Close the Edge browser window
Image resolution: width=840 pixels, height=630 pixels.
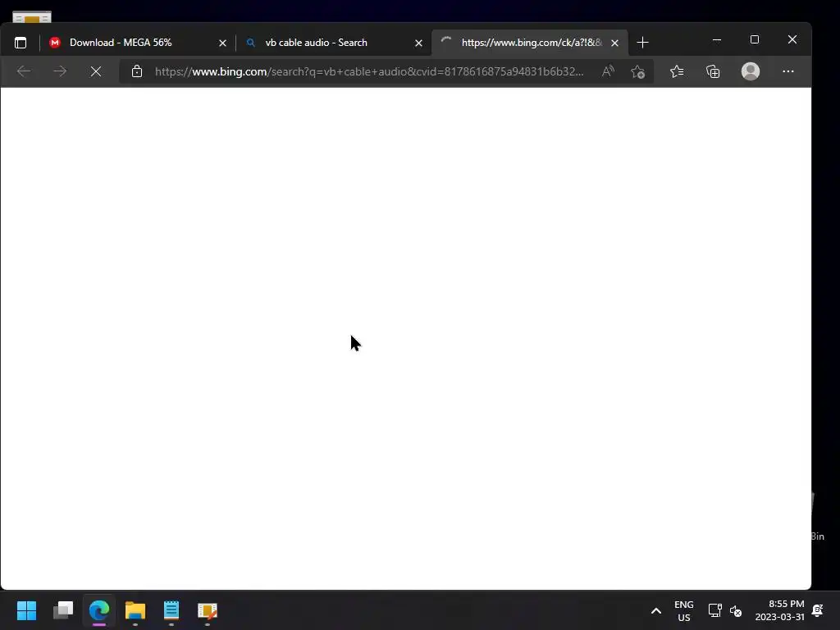(x=792, y=39)
